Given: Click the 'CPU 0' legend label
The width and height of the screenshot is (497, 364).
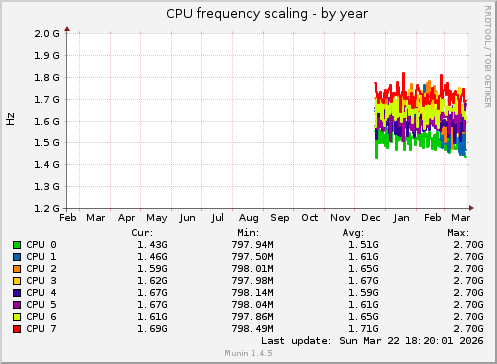Looking at the screenshot, I should [41, 245].
